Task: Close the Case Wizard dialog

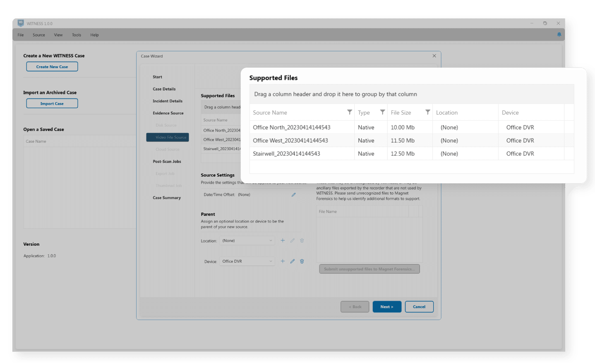Action: pos(434,56)
